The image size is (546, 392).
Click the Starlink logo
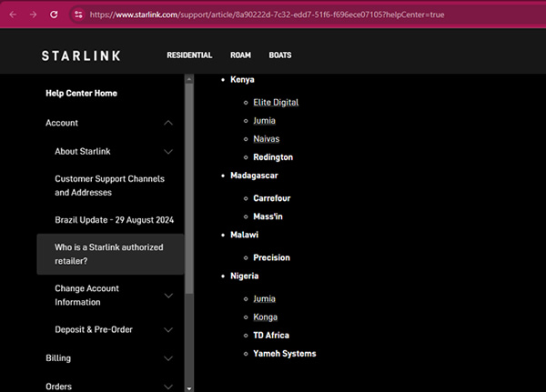click(x=81, y=55)
